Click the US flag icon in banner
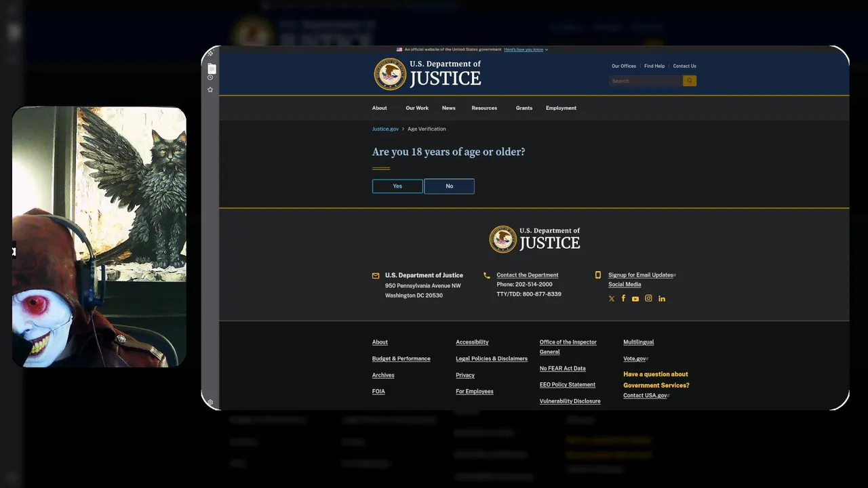This screenshot has height=488, width=868. tap(399, 49)
